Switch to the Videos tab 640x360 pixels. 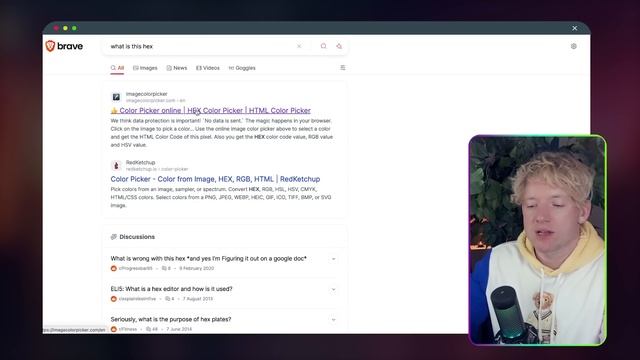pyautogui.click(x=208, y=68)
